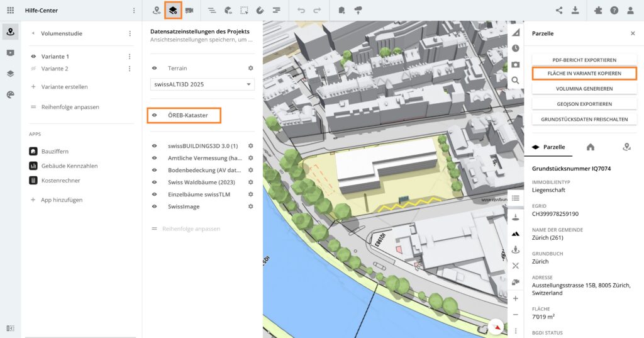Toggle visibility of SwissImage layer
644x338 pixels.
(x=155, y=206)
